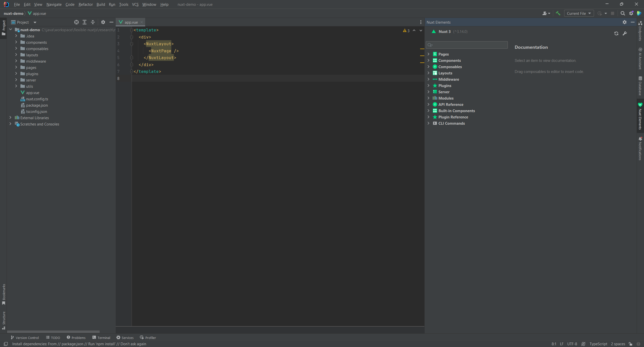Open the Navigate menu
The height and width of the screenshot is (347, 644).
pyautogui.click(x=54, y=4)
